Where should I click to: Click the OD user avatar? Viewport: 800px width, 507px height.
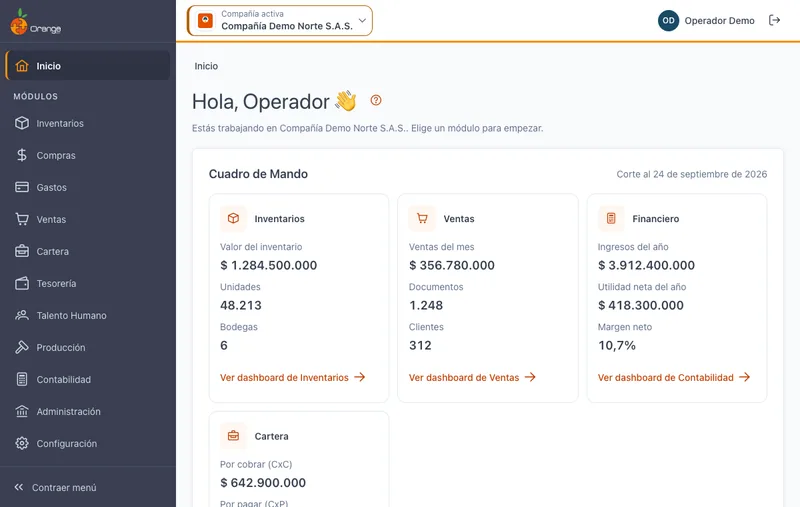[668, 20]
